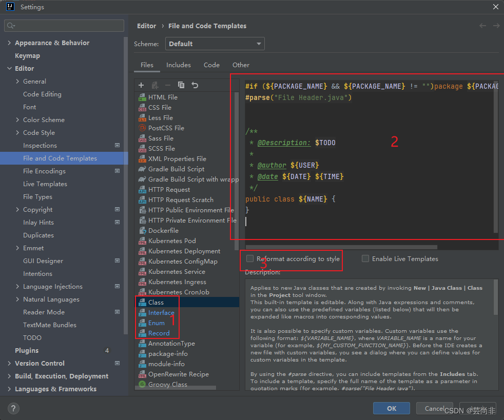Select the Kubernetes Pod YML icon
This screenshot has width=504, height=420.
[142, 241]
